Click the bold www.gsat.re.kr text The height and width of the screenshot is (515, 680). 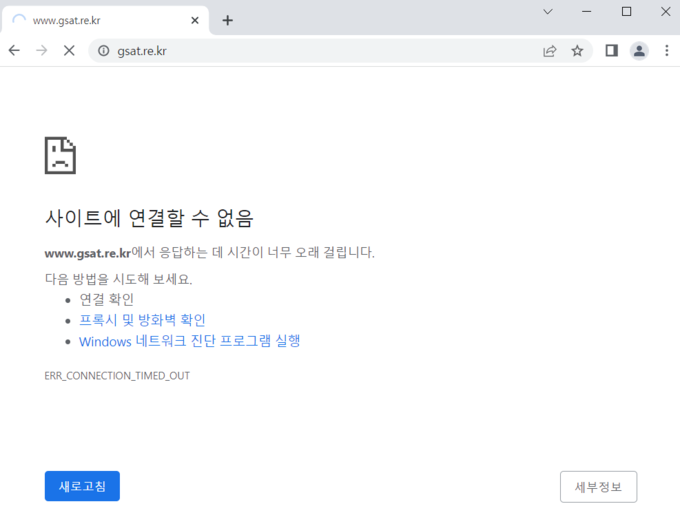tap(88, 253)
